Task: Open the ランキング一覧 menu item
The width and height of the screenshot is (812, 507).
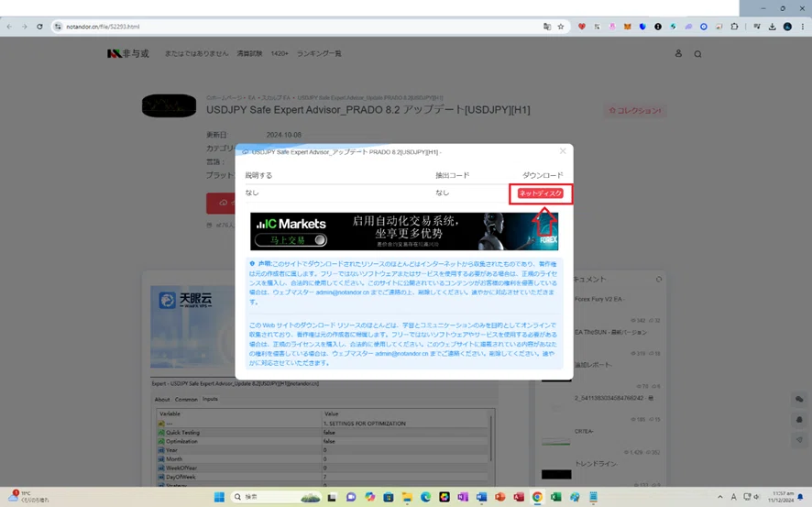Action: pos(319,53)
